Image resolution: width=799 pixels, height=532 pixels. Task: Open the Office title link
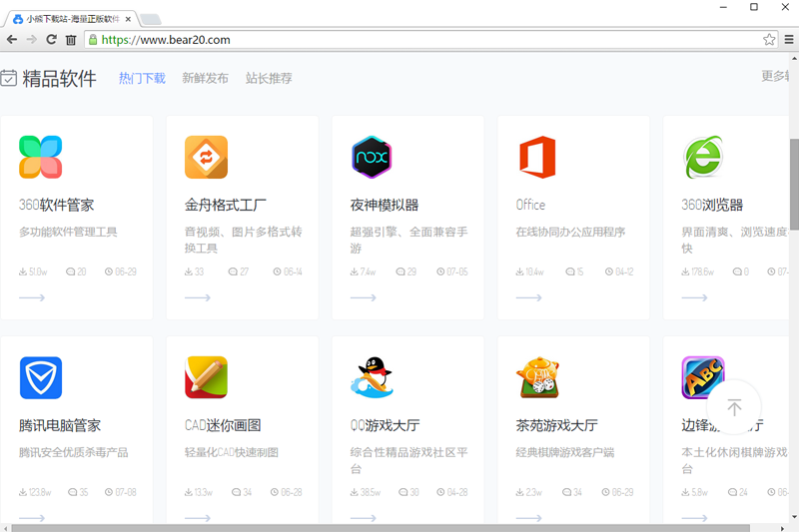coord(530,205)
